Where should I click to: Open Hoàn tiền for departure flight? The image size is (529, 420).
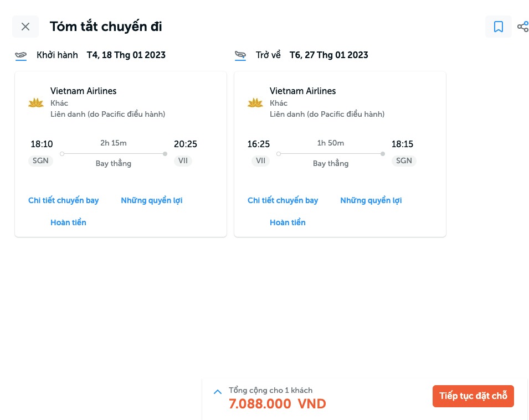(x=68, y=222)
